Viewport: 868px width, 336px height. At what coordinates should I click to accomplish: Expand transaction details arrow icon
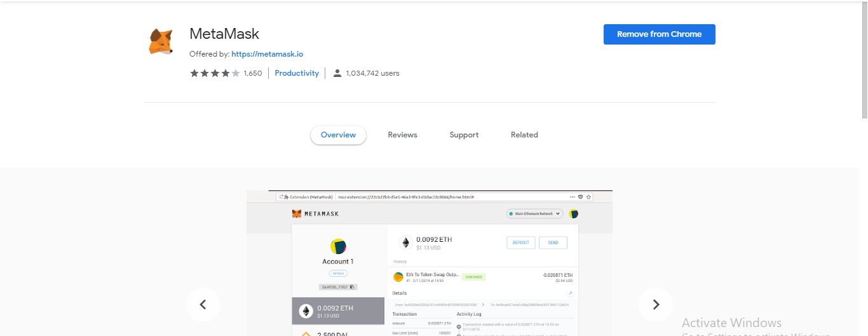click(570, 293)
